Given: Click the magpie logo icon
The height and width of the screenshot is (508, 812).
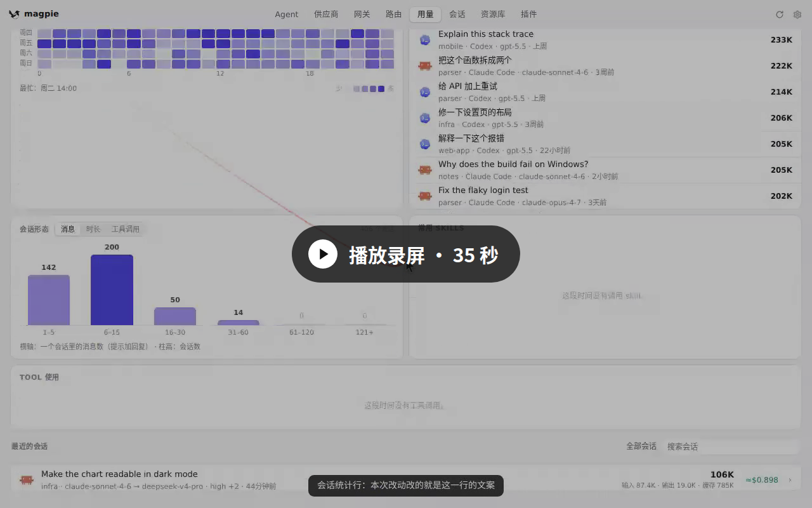Looking at the screenshot, I should 14,14.
